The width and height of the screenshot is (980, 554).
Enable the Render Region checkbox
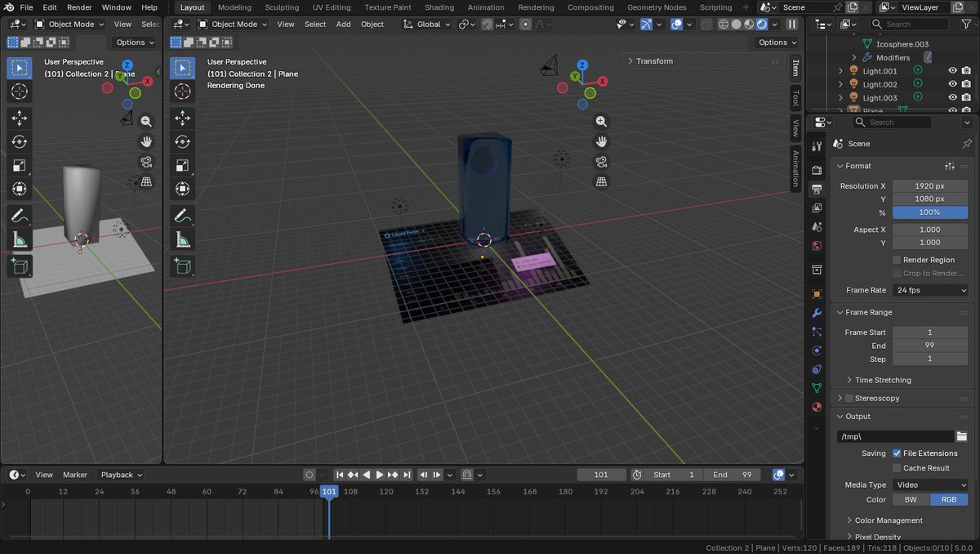[x=897, y=260]
